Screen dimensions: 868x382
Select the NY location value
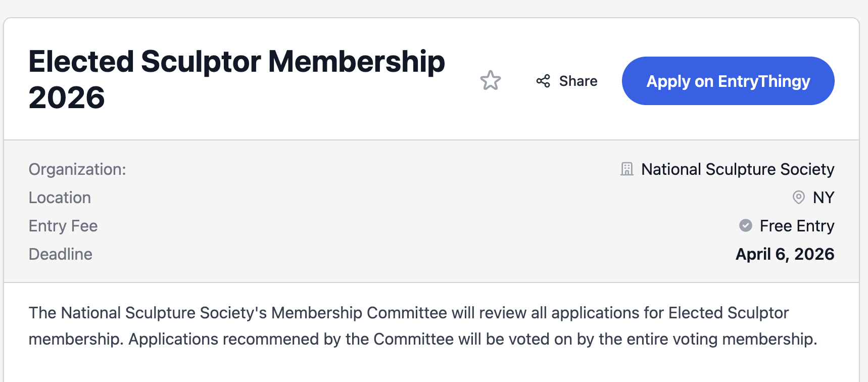pyautogui.click(x=823, y=198)
